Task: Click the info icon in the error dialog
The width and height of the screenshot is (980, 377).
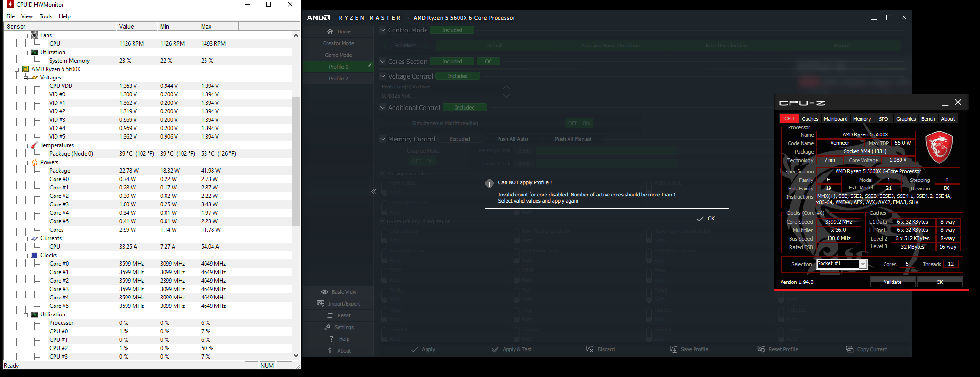Action: tap(489, 183)
